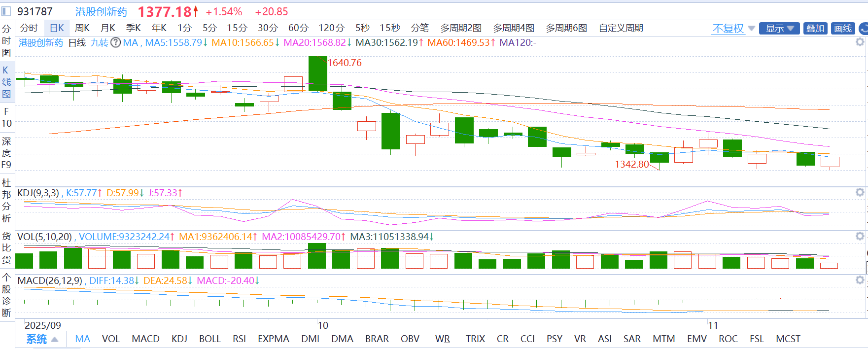Switch chart to 15分 period

coord(237,28)
